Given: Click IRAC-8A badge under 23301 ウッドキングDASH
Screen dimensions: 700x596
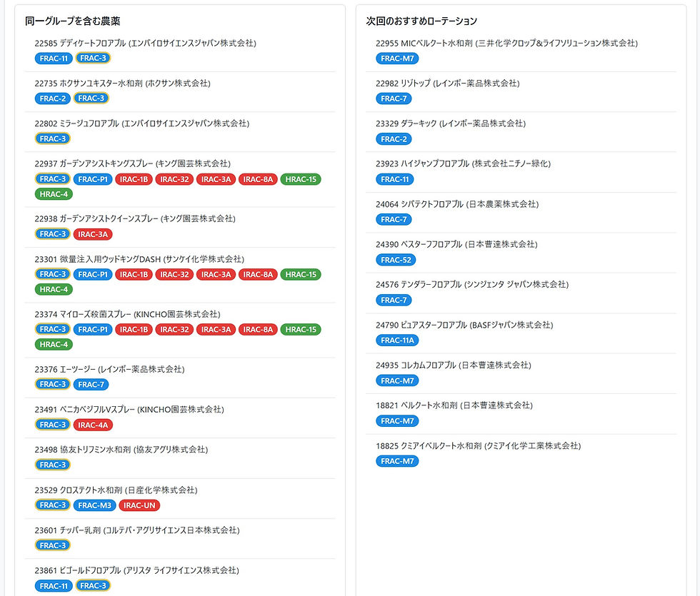Looking at the screenshot, I should (x=258, y=274).
